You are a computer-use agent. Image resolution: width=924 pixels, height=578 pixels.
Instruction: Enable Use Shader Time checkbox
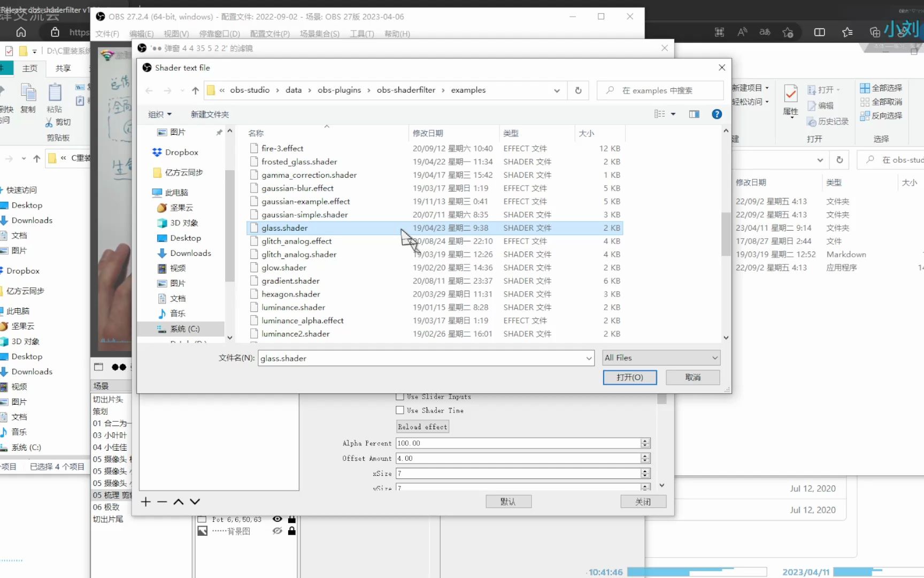click(400, 410)
